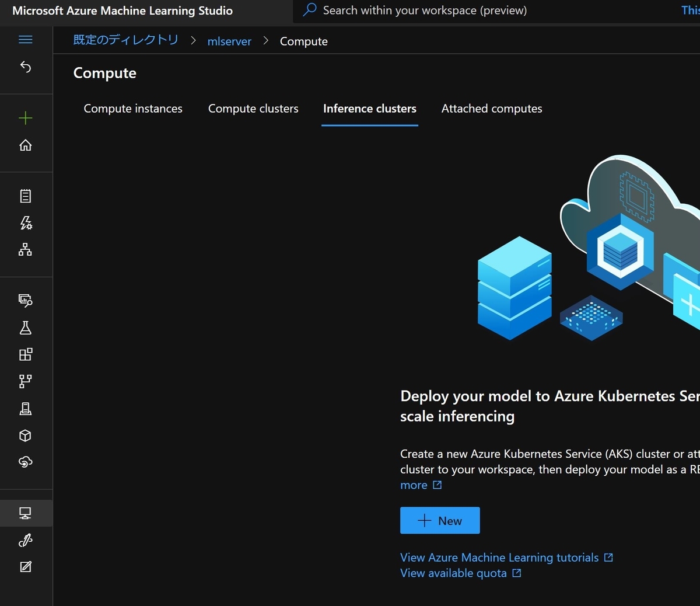700x606 pixels.
Task: Open the Notebooks sidebar icon
Action: pos(26,196)
